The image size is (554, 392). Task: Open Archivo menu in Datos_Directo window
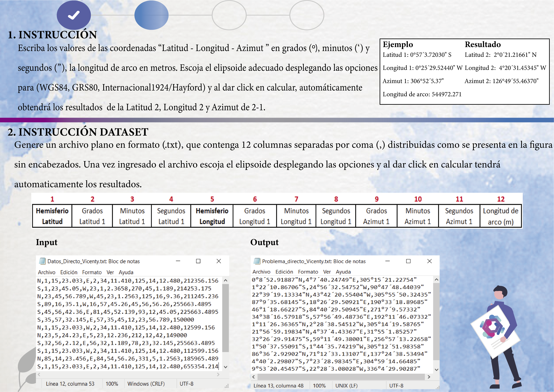[47, 272]
